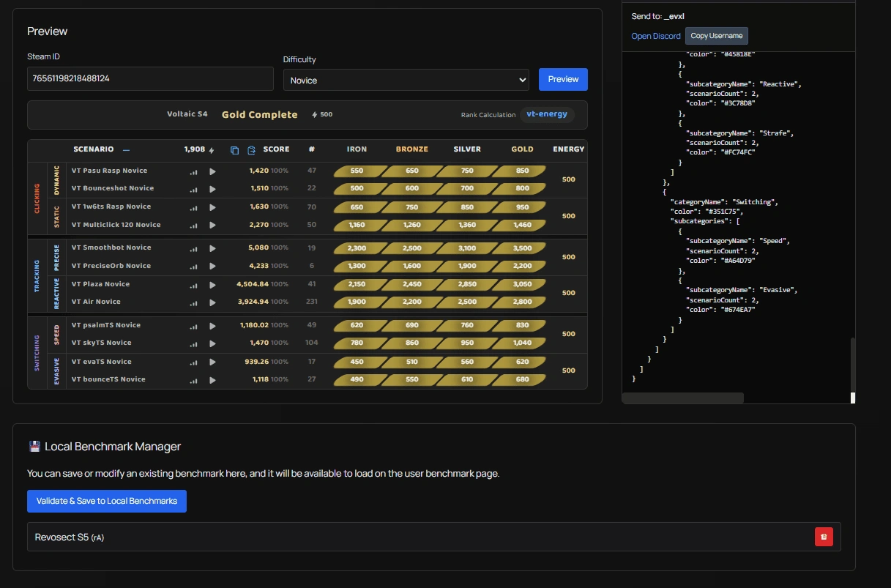Image resolution: width=891 pixels, height=588 pixels.
Task: Open stats chart for VT skyTS Novice
Action: pyautogui.click(x=192, y=343)
